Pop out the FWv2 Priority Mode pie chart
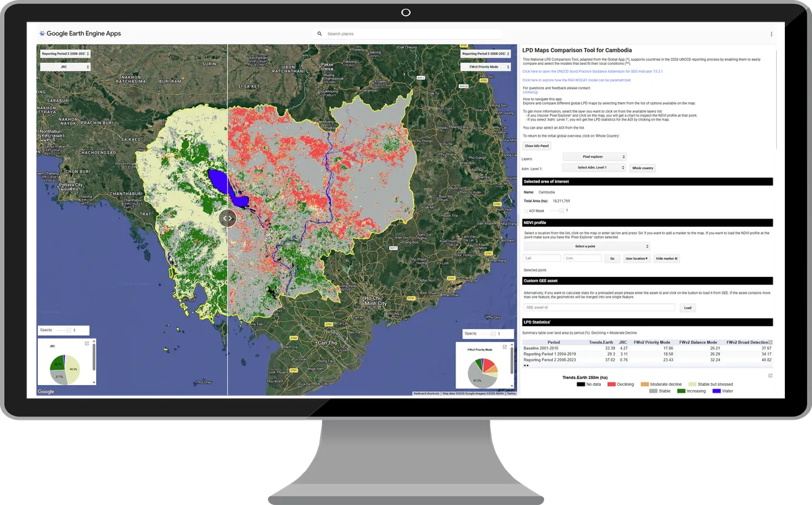This screenshot has height=505, width=812. click(x=505, y=347)
